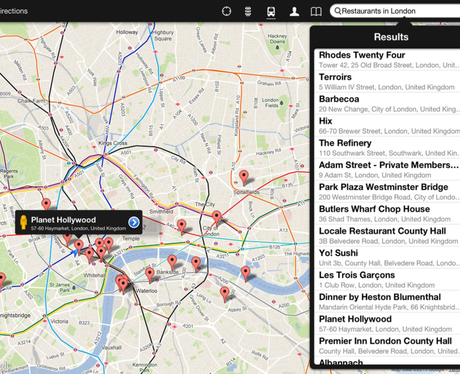Open Street View pegman for Planet Hollywood
The width and height of the screenshot is (460, 374).
click(x=23, y=222)
